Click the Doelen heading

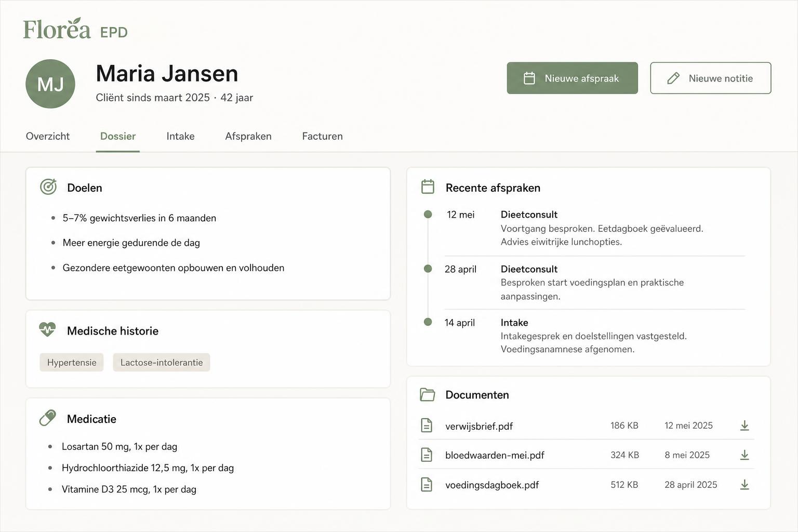coord(85,188)
